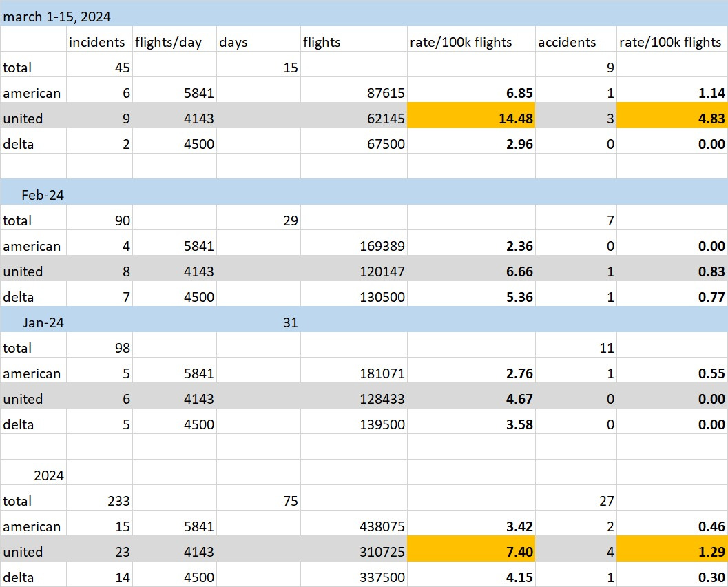Select american yearly incidents cell 15
The image size is (728, 587).
(99, 524)
